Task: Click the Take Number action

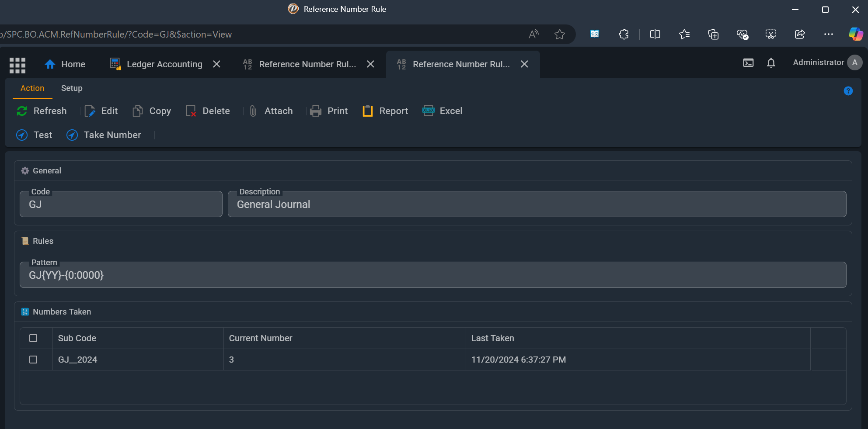Action: click(104, 135)
